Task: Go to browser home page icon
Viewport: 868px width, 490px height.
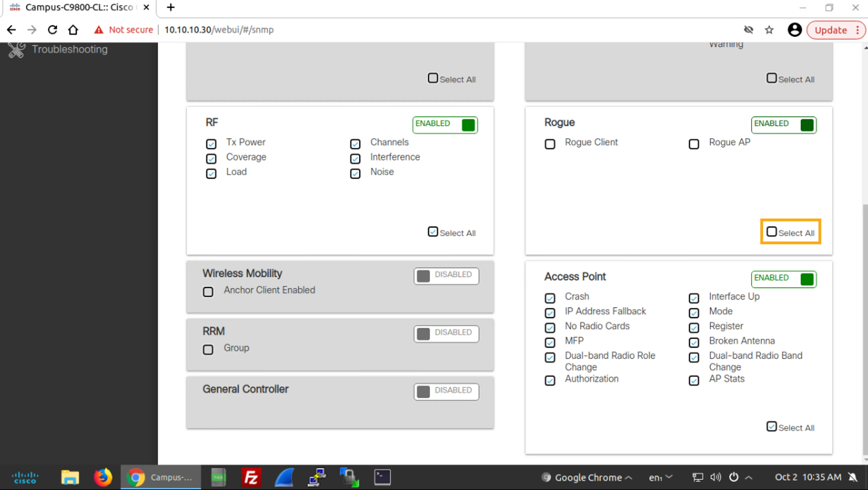Action: pyautogui.click(x=73, y=30)
